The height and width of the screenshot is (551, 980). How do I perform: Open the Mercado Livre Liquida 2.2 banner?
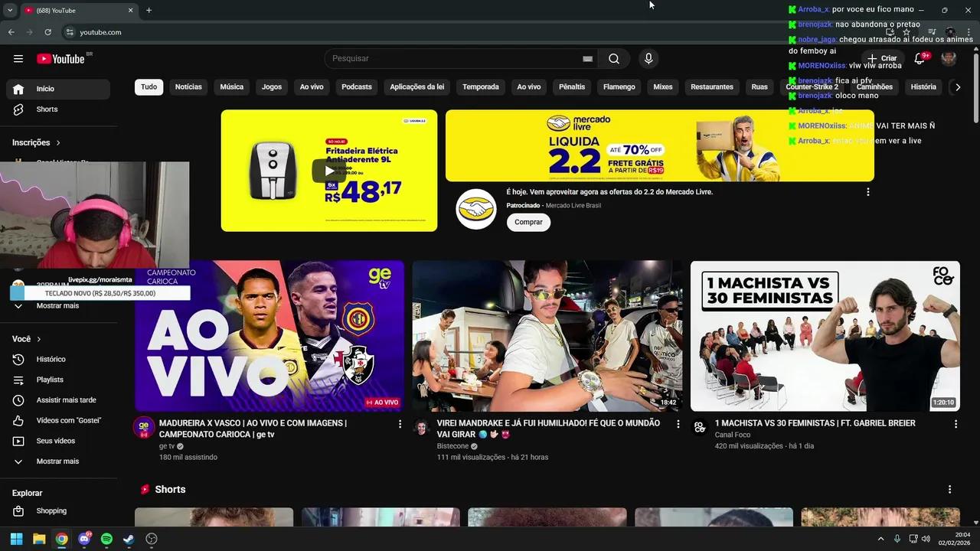(x=660, y=145)
